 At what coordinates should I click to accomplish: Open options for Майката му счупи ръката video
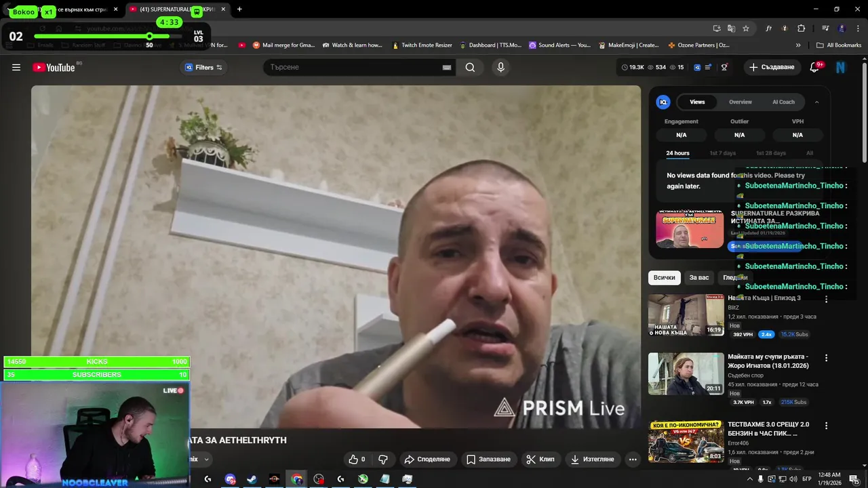826,358
